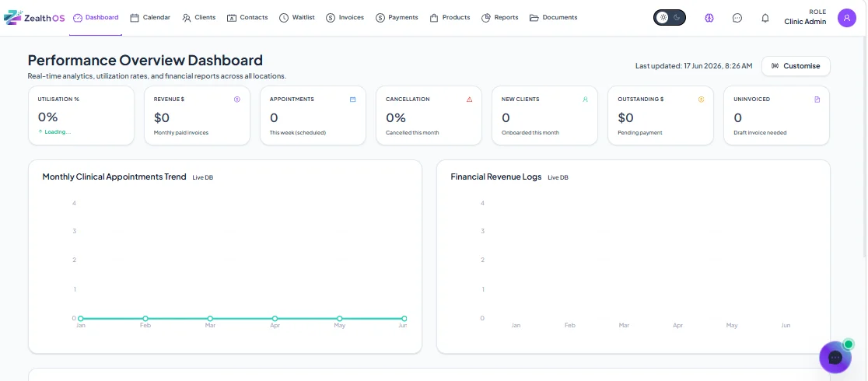868x381 pixels.
Task: Click the ZealthOS logo
Action: pyautogui.click(x=34, y=18)
